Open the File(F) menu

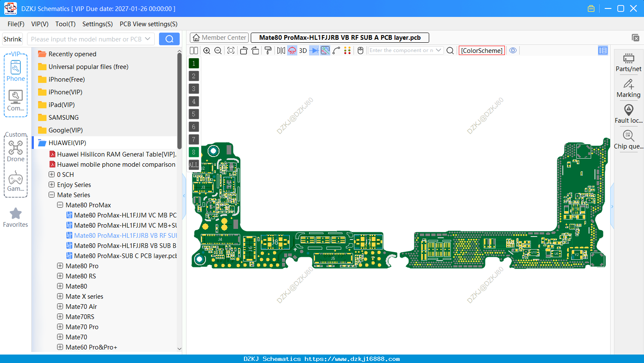tap(16, 24)
